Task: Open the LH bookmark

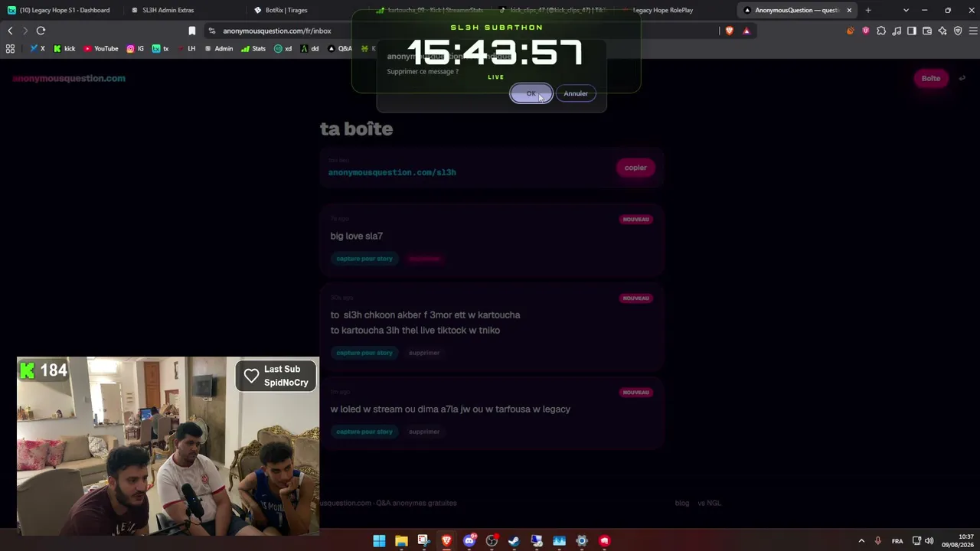Action: point(186,48)
